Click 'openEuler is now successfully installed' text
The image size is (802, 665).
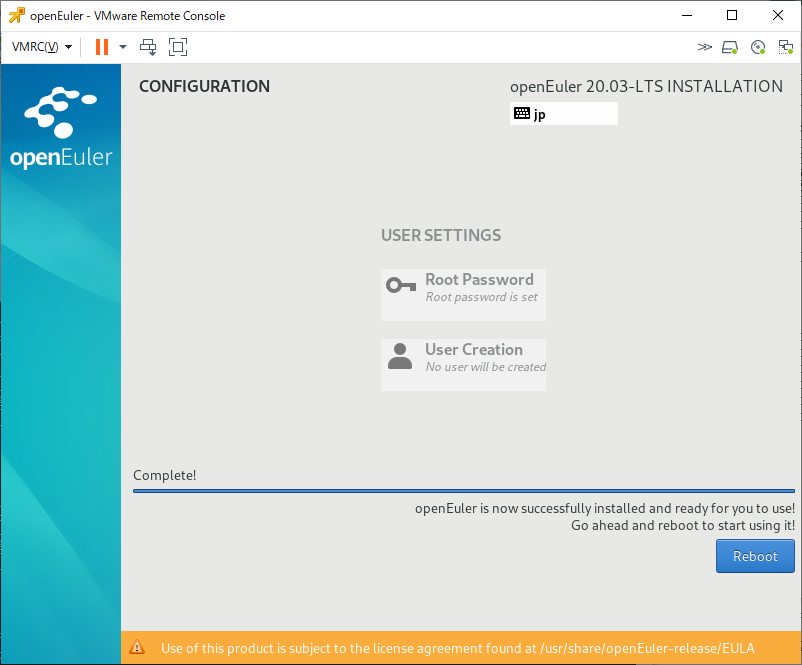pos(605,508)
